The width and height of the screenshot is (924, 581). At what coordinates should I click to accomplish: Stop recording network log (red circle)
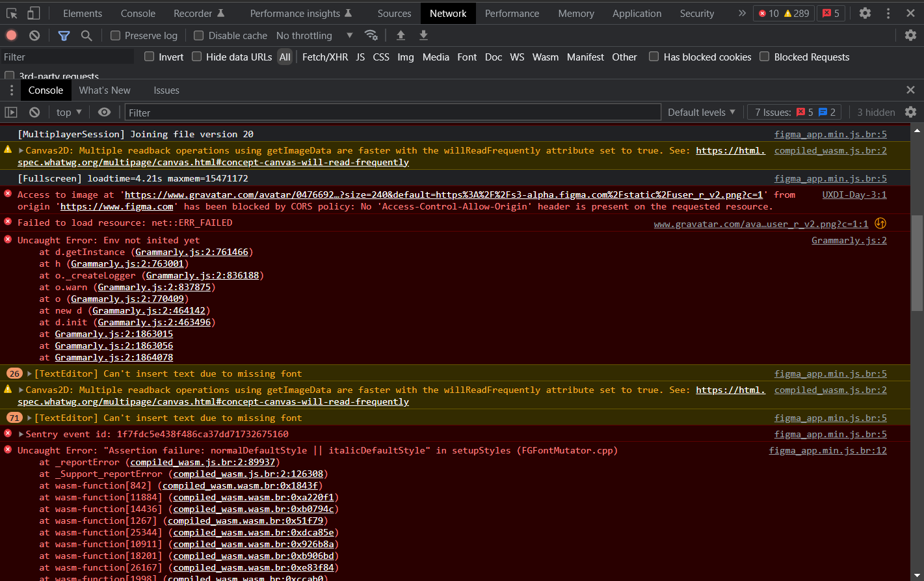12,35
